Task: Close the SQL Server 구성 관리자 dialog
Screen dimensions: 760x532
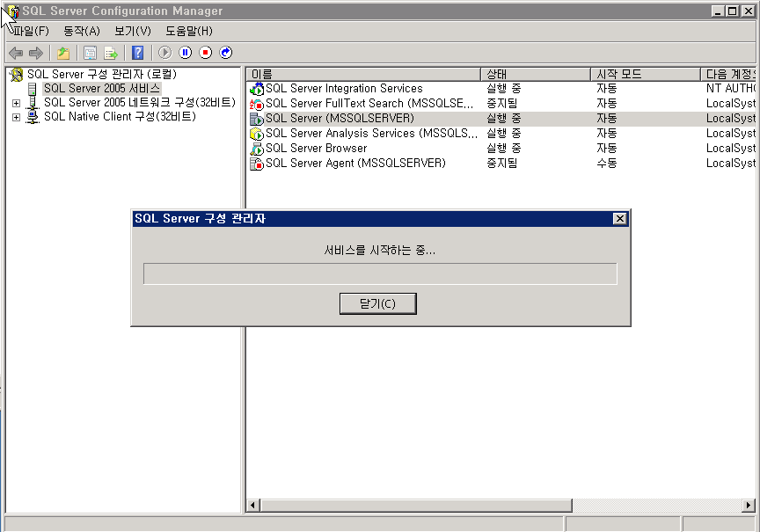Action: 620,219
